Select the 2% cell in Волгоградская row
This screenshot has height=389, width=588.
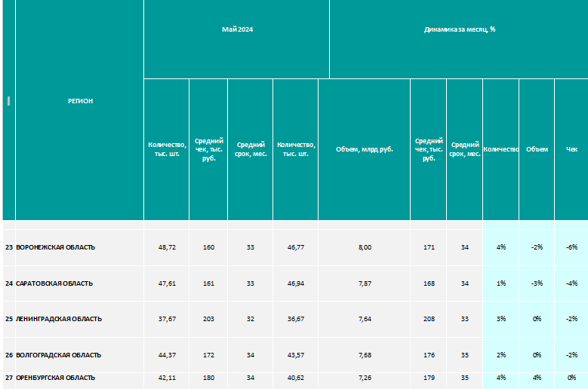[x=500, y=355]
